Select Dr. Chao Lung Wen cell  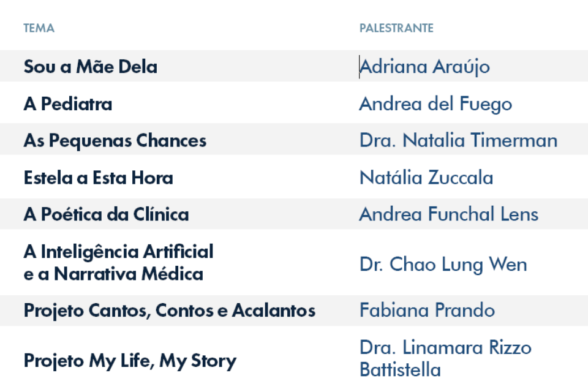point(443,265)
